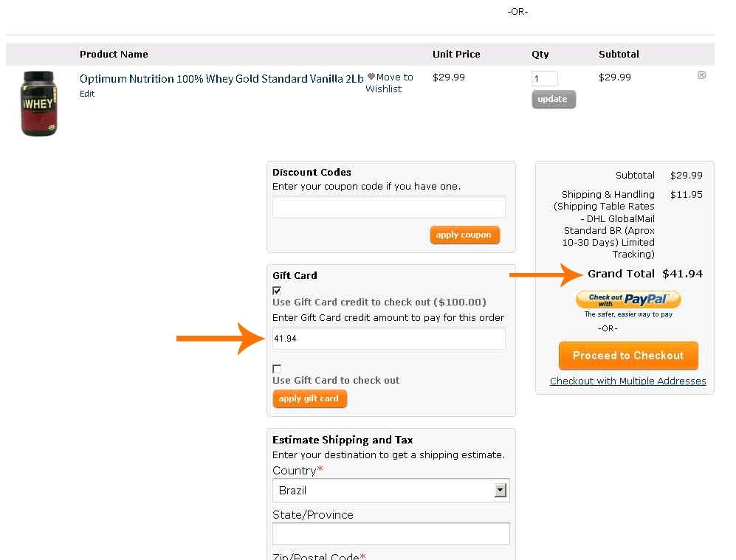Screen dimensions: 736x560
Task: Click the coupon code input field
Action: click(x=388, y=207)
